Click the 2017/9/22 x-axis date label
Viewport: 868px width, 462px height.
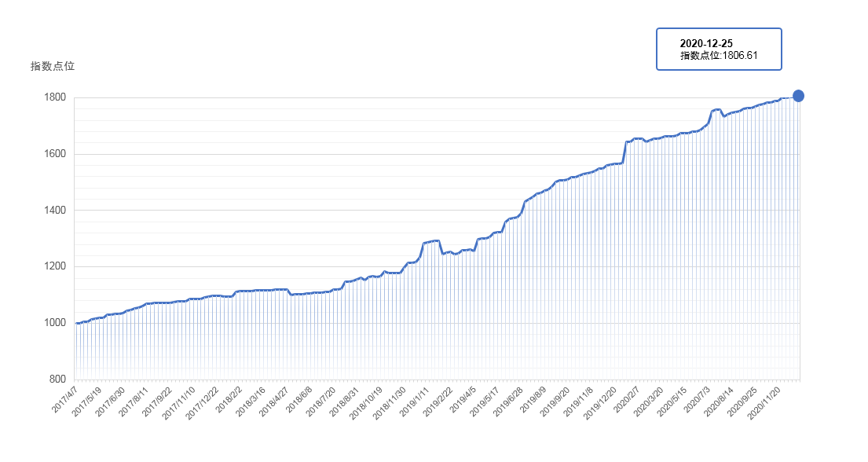156,401
